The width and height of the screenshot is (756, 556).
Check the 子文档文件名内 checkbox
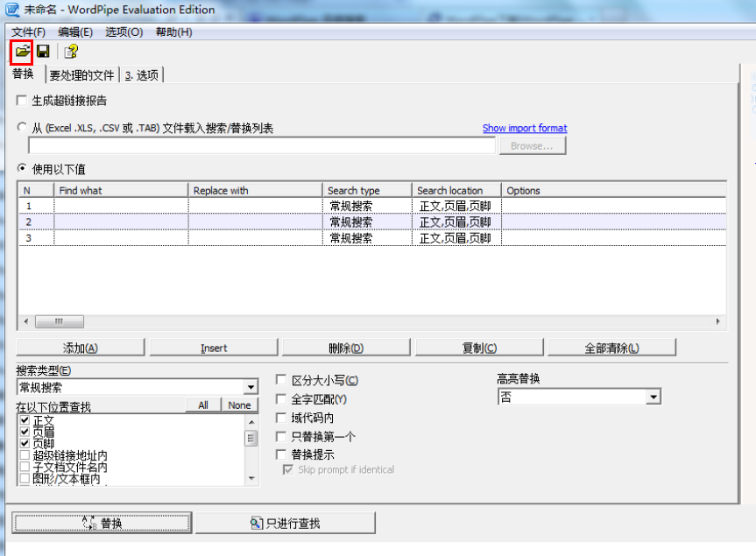25,467
